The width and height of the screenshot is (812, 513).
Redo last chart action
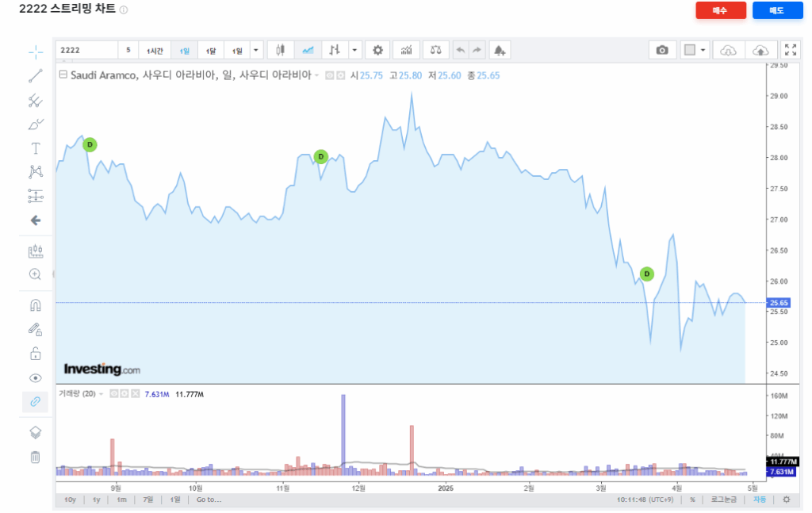(477, 50)
